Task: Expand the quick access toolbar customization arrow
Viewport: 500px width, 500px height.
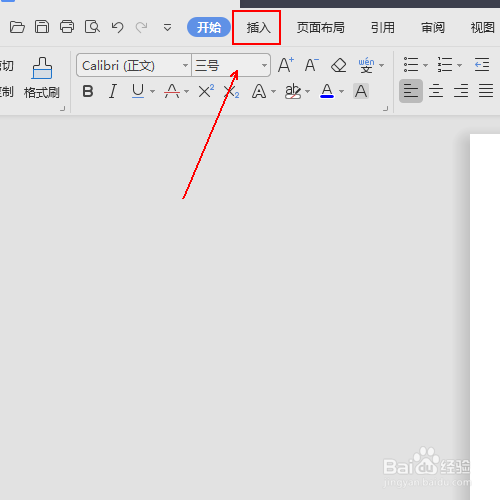Action: (167, 27)
